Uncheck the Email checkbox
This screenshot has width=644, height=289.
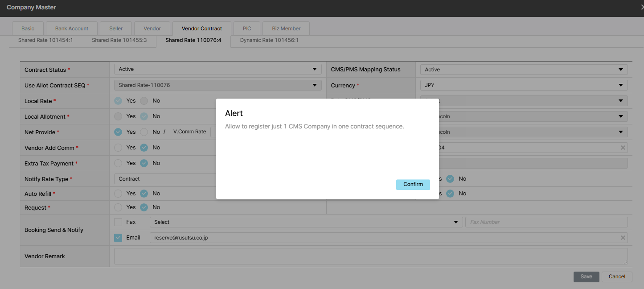point(118,238)
